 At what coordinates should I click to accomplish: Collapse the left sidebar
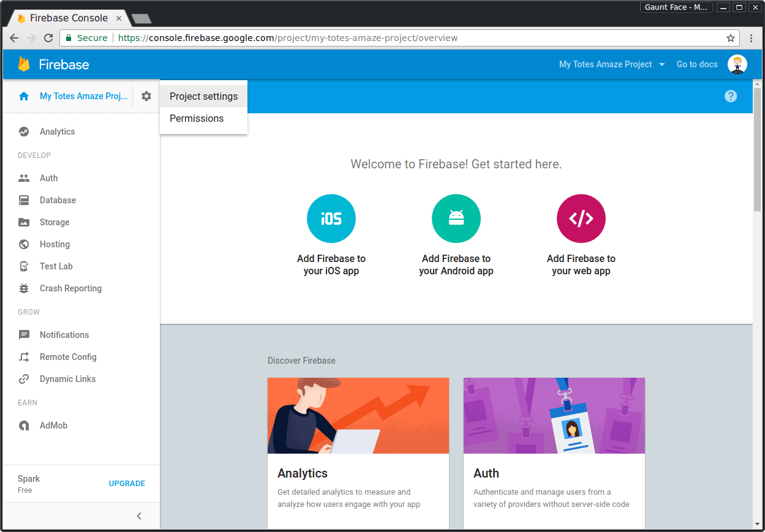[x=138, y=516]
